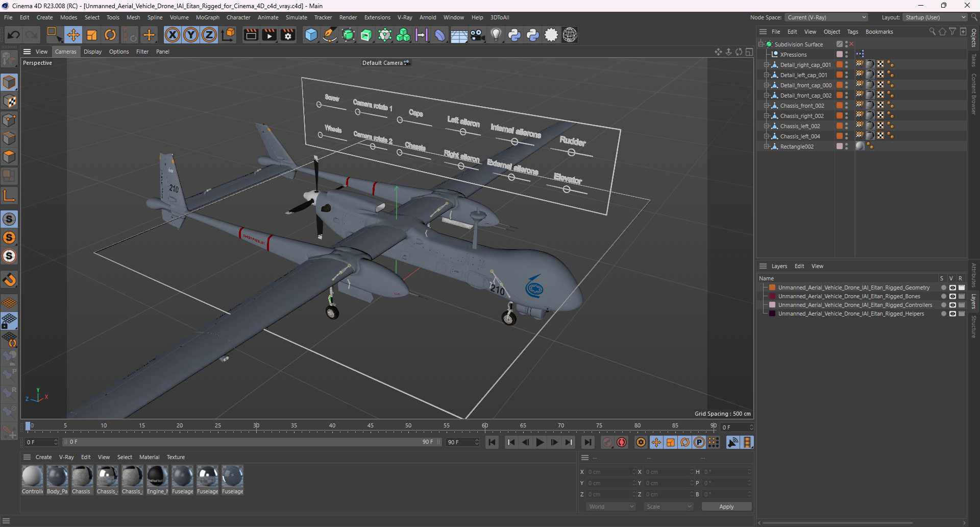Collapse Subdivision Surface hierarchy
Viewport: 980px width, 527px height.
(761, 44)
